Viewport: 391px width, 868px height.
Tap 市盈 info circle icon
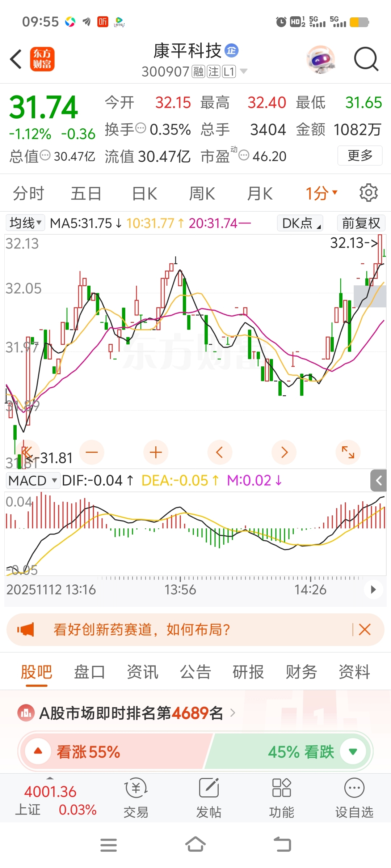(244, 155)
